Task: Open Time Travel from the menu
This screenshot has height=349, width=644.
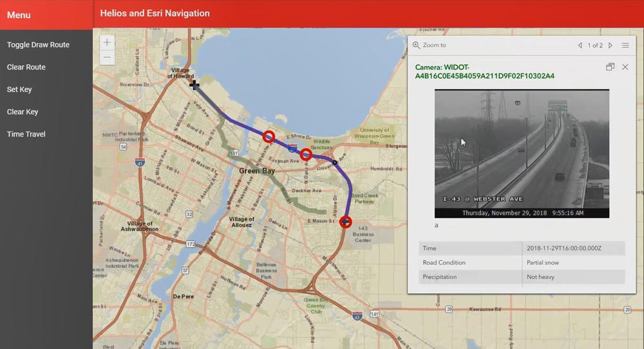Action: (x=26, y=134)
